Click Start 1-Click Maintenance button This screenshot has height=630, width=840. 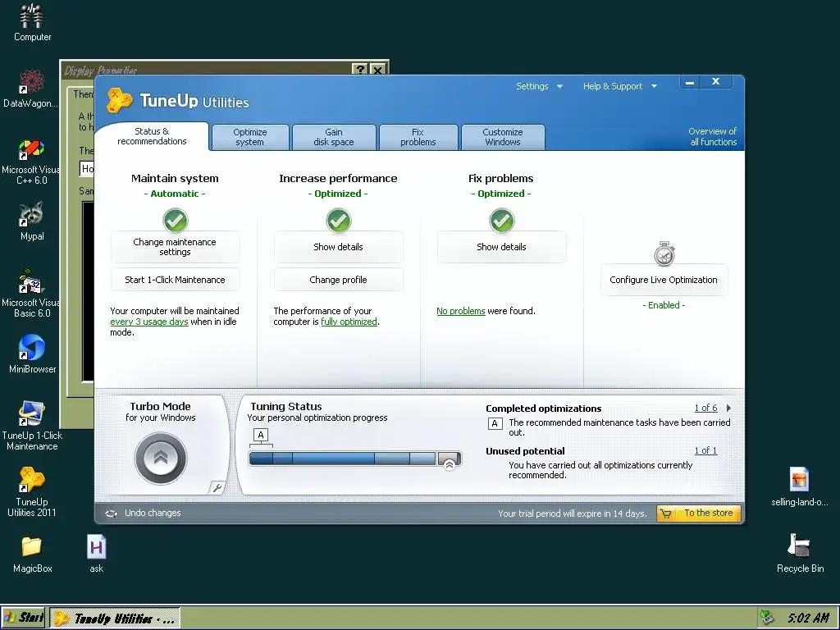[176, 280]
